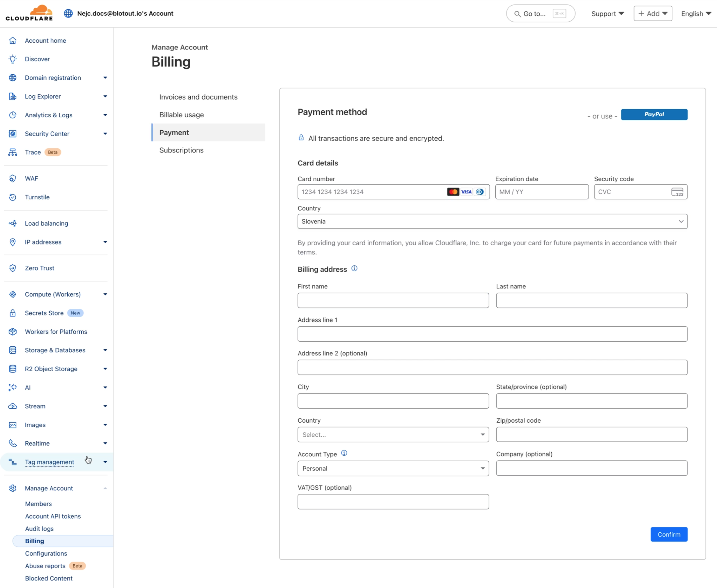
Task: Switch to Invoices and documents tab
Action: pos(198,97)
